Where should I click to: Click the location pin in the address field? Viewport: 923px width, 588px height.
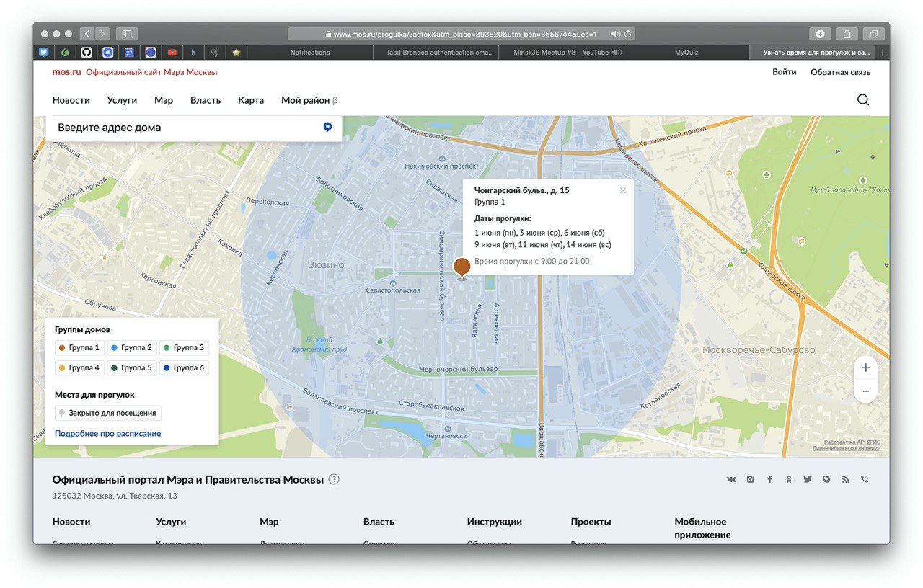(x=327, y=127)
